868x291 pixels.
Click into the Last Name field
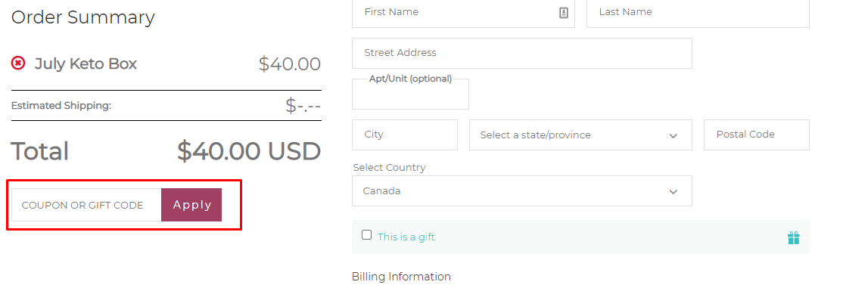pos(698,12)
